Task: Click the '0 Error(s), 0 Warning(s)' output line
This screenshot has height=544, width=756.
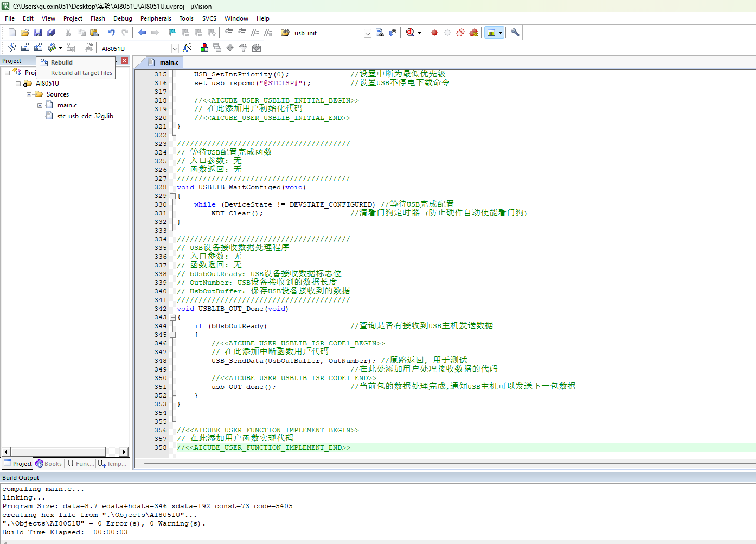Action: pos(104,523)
